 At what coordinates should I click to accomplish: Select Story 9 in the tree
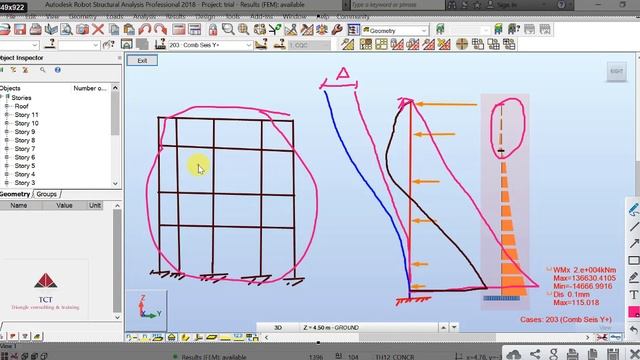[x=25, y=132]
